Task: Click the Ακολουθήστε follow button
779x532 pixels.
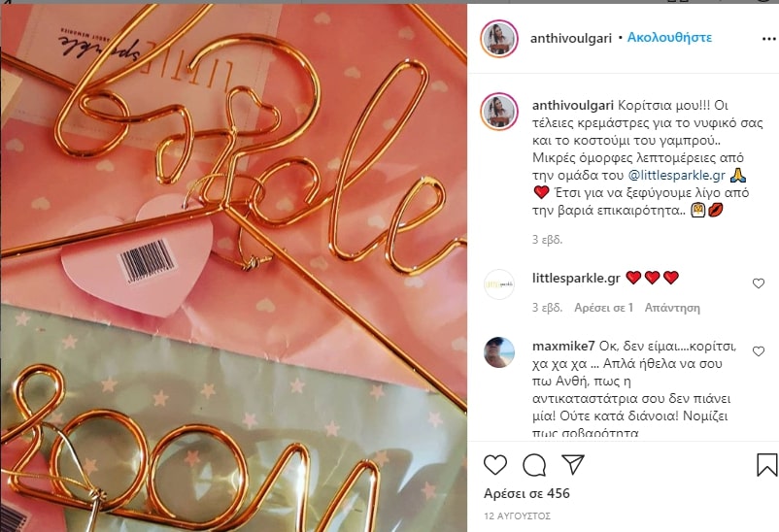Action: pyautogui.click(x=669, y=37)
